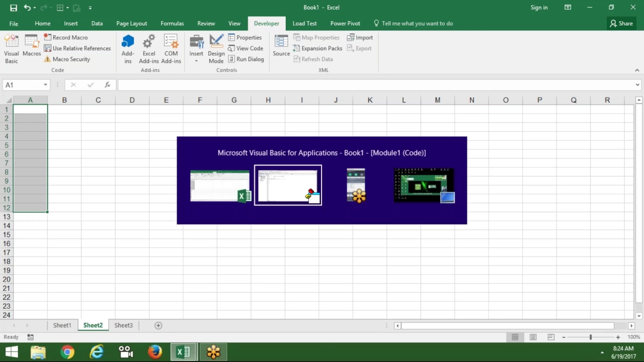Open the Power Pivot tab

pyautogui.click(x=345, y=23)
